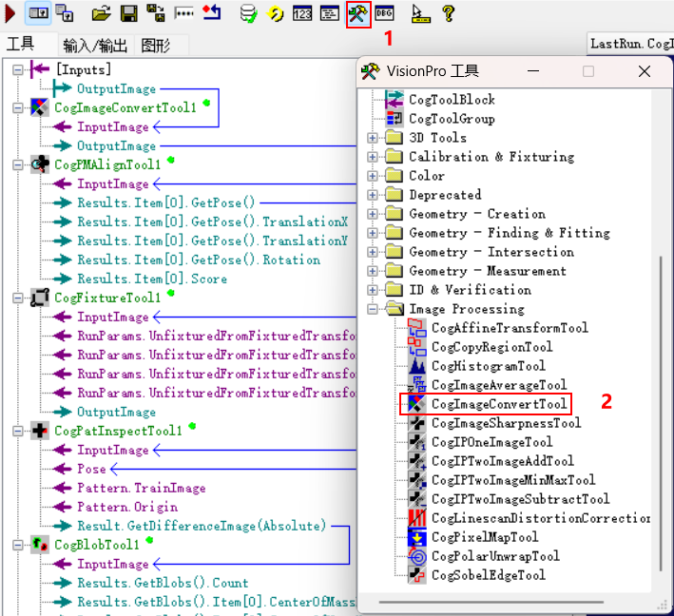
Task: Select CogImageConvertTool icon in VisionPro tools
Action: pos(417,404)
